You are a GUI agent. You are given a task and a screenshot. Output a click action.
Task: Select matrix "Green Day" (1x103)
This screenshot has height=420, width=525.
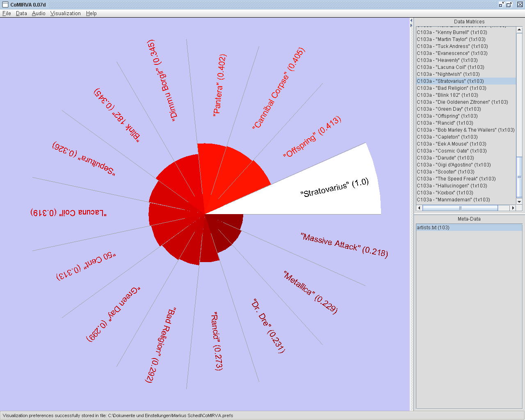click(x=466, y=109)
